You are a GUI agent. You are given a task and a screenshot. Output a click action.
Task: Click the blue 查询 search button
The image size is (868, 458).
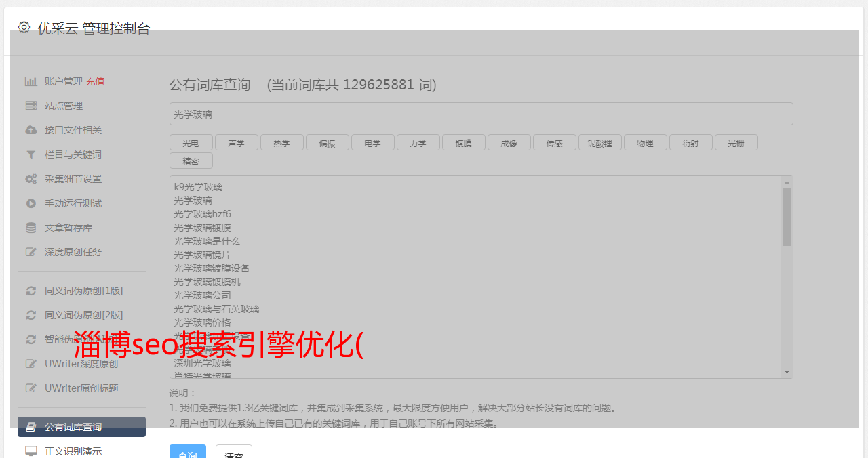click(188, 451)
